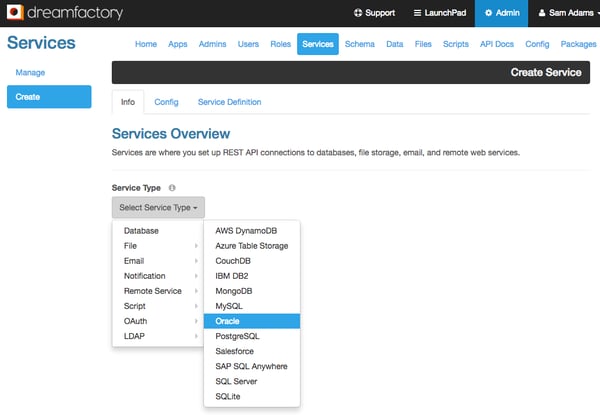
Task: Expand the Script submenu
Action: point(158,306)
